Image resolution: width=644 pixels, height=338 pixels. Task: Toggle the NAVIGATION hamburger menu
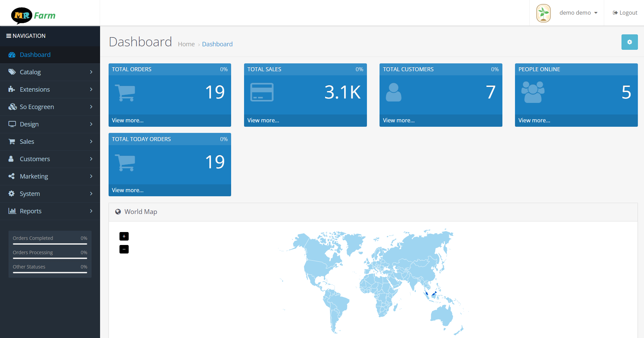click(9, 36)
